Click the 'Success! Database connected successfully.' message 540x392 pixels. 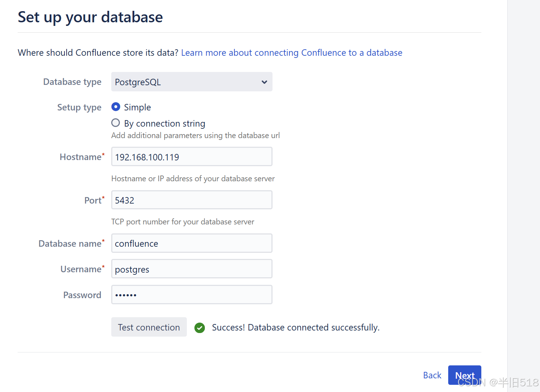pos(296,327)
